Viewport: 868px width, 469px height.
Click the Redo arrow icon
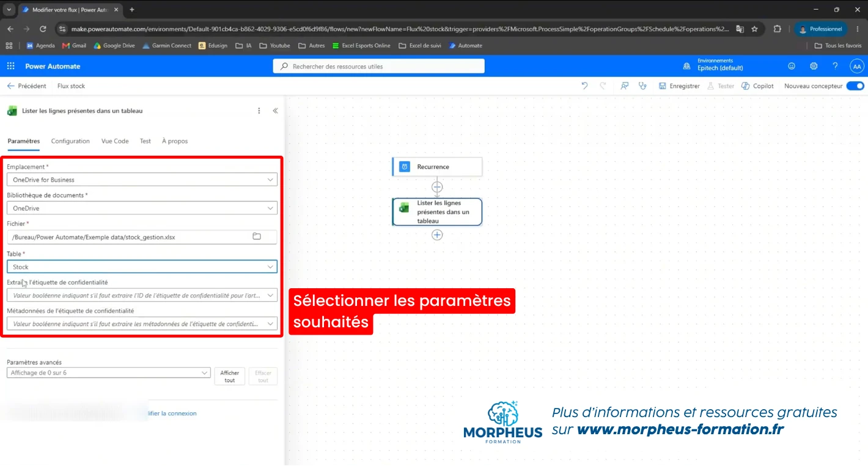603,86
